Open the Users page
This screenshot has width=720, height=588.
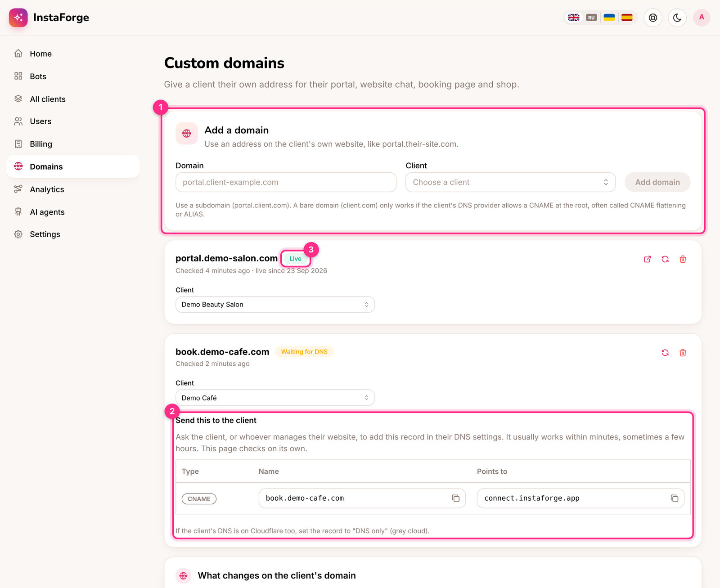pyautogui.click(x=73, y=121)
